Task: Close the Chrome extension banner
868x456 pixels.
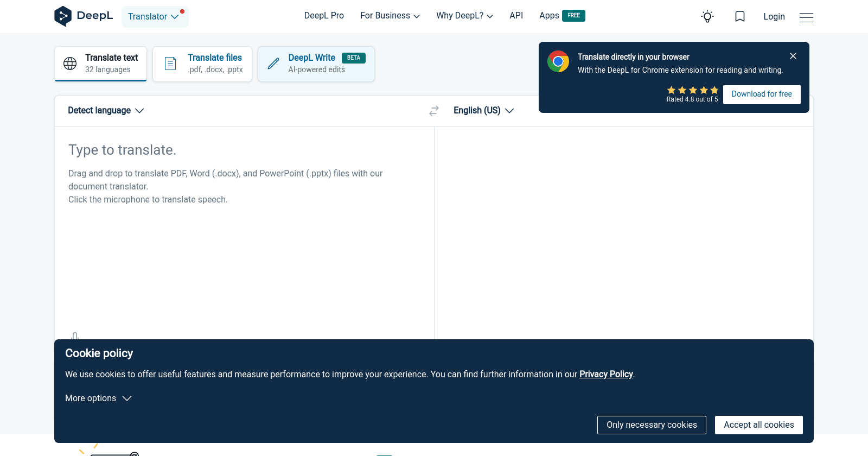Action: 793,56
